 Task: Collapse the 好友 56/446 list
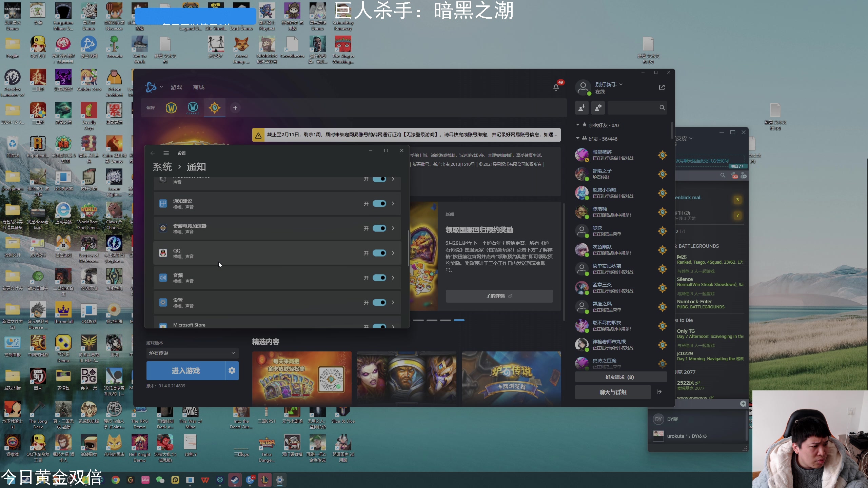click(578, 139)
